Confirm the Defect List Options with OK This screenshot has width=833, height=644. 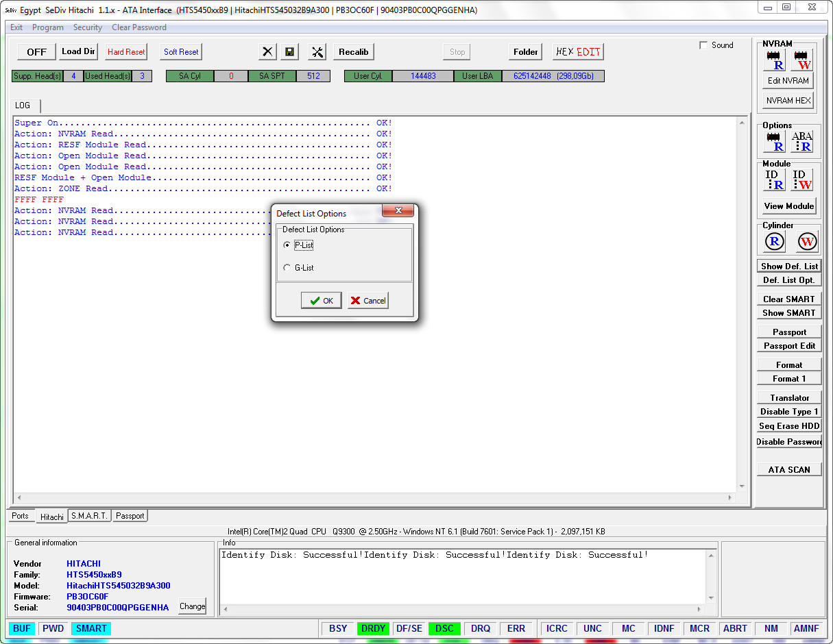pos(321,300)
